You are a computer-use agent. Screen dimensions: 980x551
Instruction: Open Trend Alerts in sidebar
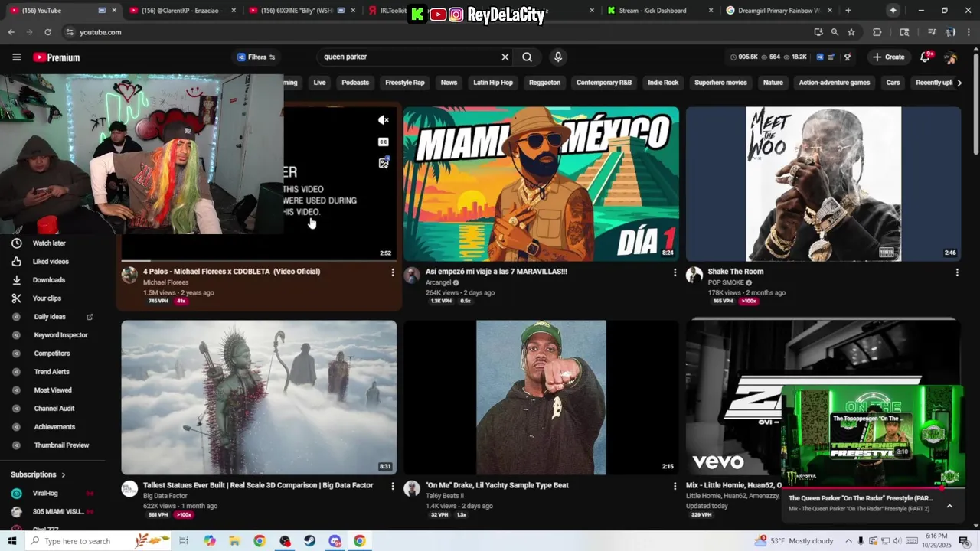[52, 372]
